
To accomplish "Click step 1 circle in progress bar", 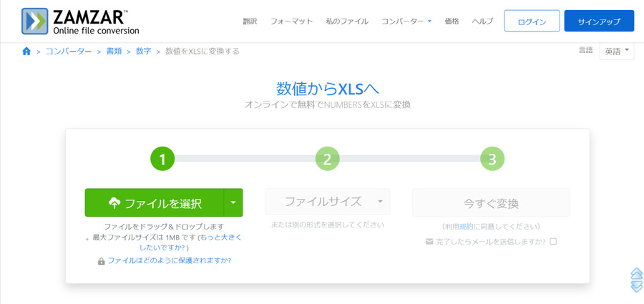I will tap(162, 160).
